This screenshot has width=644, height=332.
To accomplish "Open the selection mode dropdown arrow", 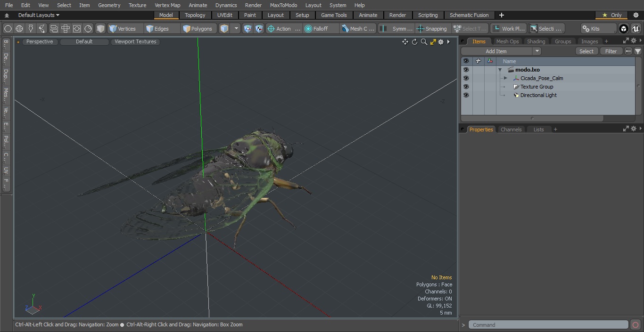I will [236, 29].
